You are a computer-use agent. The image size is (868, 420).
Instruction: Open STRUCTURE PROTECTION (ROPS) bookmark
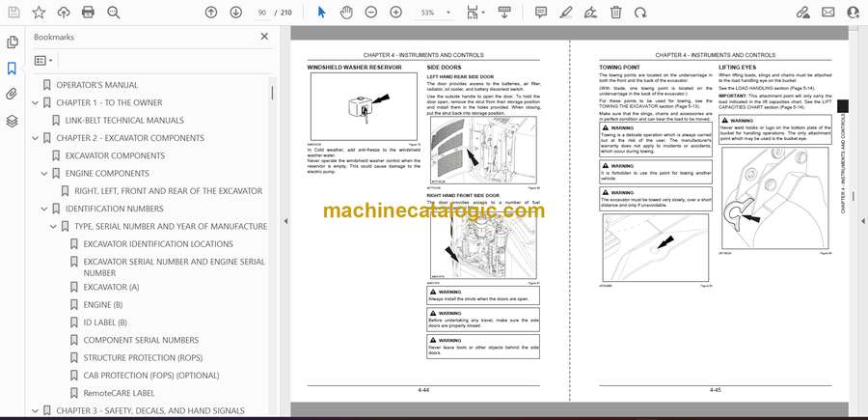point(143,358)
